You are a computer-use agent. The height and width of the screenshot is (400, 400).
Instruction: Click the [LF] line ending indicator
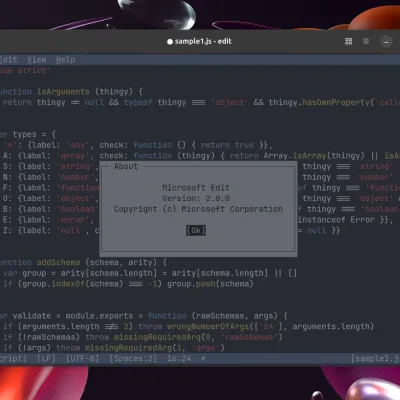(x=46, y=359)
